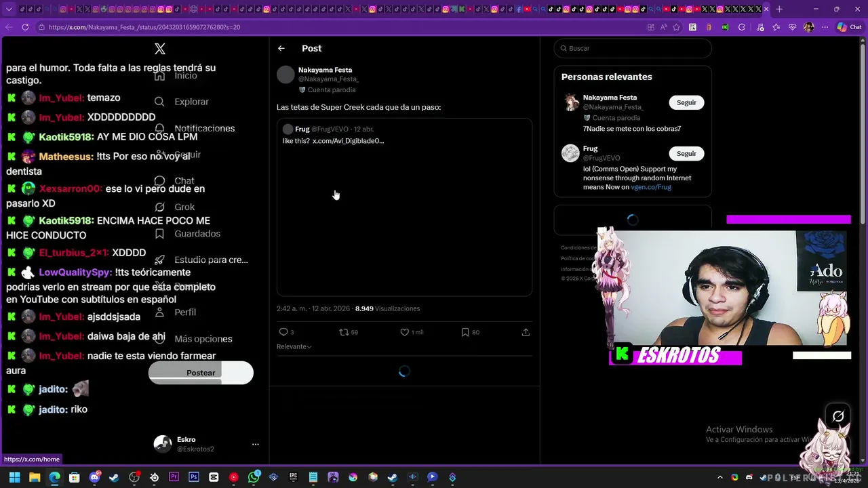This screenshot has height=488, width=868.
Task: Bookmark the post with 80 saves
Action: (x=465, y=332)
